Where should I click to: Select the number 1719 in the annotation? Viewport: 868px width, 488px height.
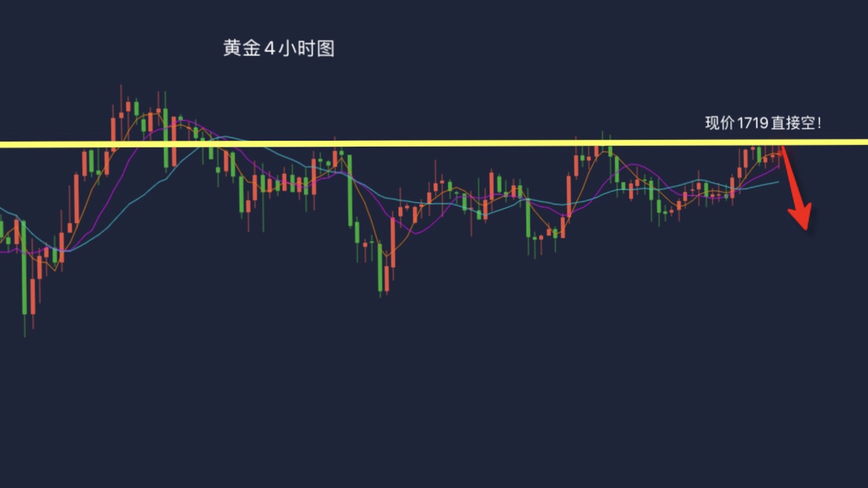click(x=750, y=123)
